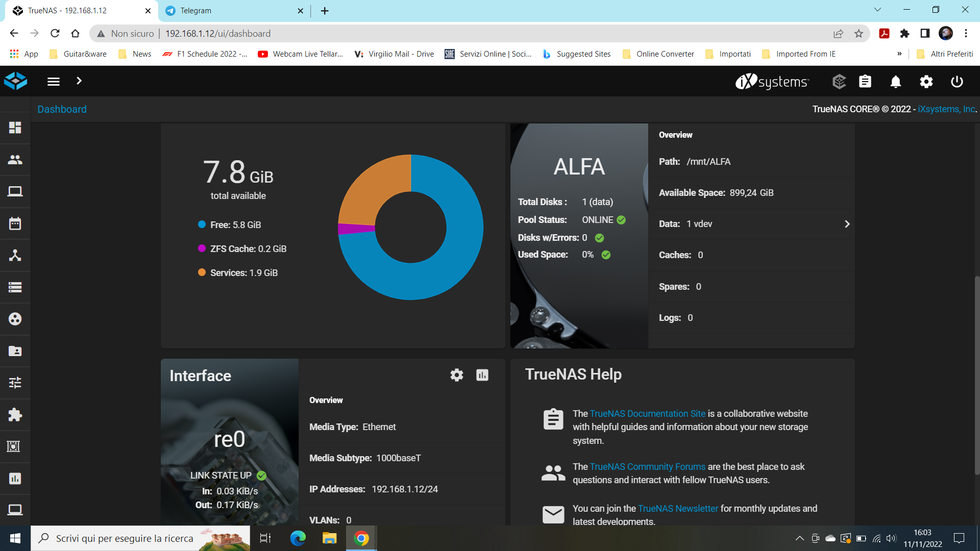Open Directory Services icon in sidebar
This screenshot has height=551, width=980.
(15, 319)
